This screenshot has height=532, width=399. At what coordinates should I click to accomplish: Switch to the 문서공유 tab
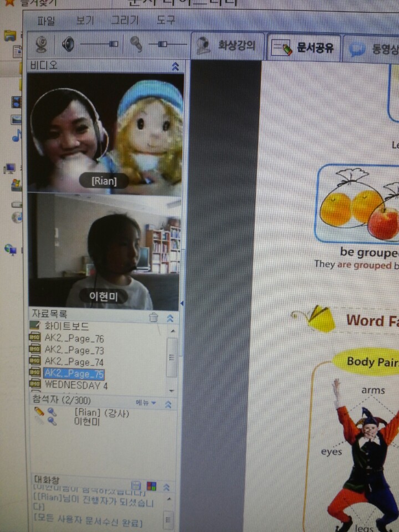pos(303,47)
